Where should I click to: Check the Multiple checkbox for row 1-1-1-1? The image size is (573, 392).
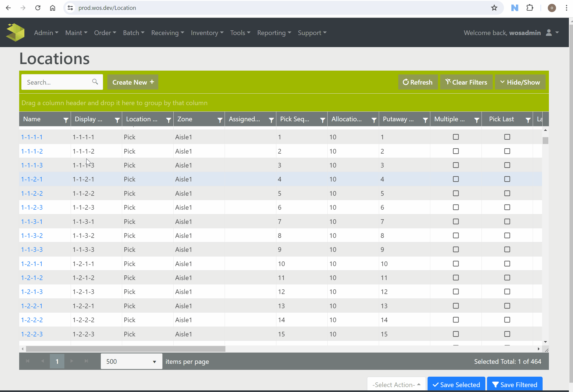point(456,137)
